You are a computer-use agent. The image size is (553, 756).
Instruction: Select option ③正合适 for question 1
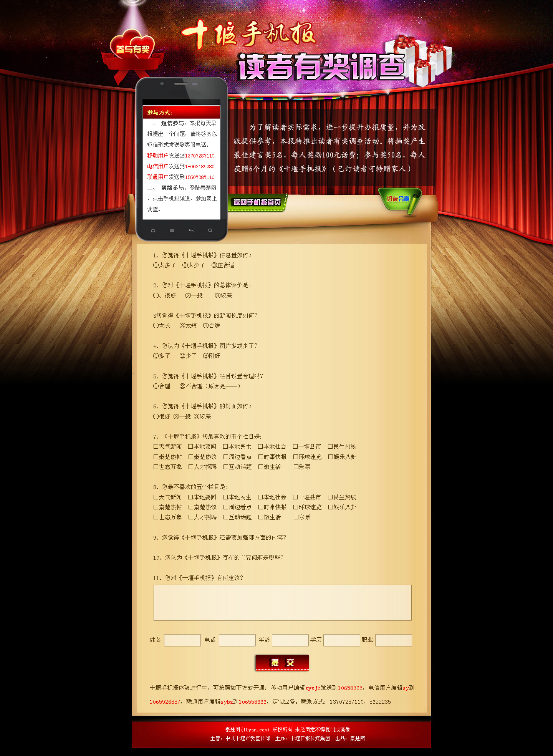coord(223,265)
